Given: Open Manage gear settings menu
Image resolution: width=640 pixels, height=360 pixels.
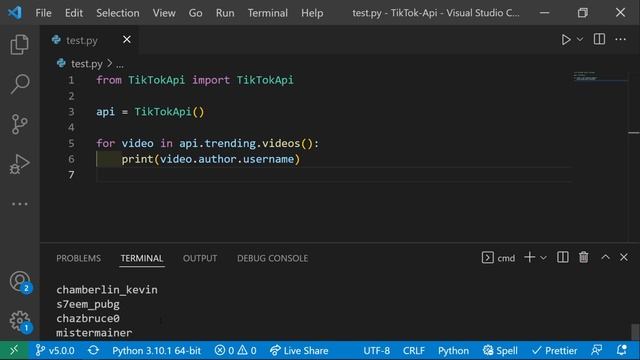Looking at the screenshot, I should pos(20,321).
